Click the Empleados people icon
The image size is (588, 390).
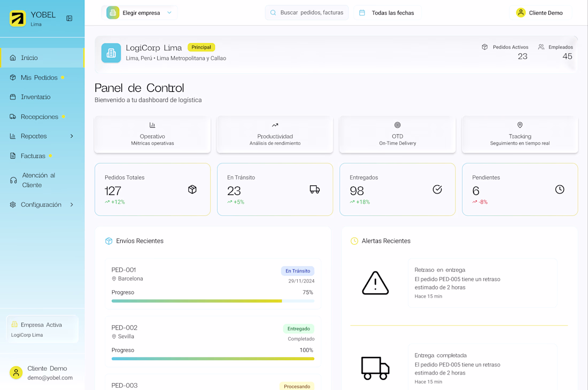[x=541, y=47]
